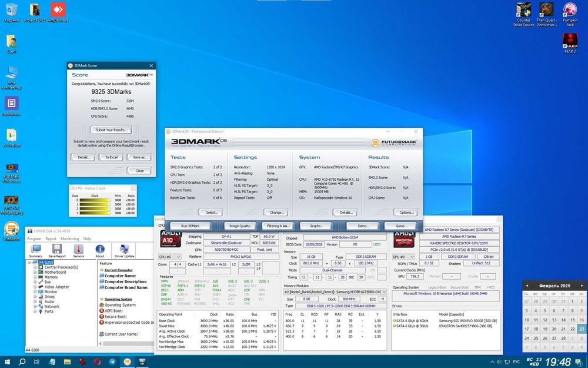Click Change button under Settings
This screenshot has height=368, width=588.
click(x=276, y=213)
